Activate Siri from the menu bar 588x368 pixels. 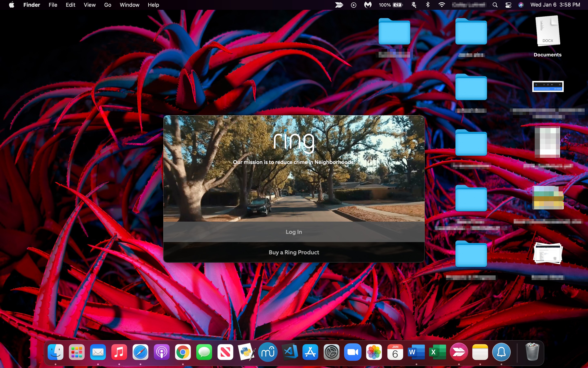521,5
